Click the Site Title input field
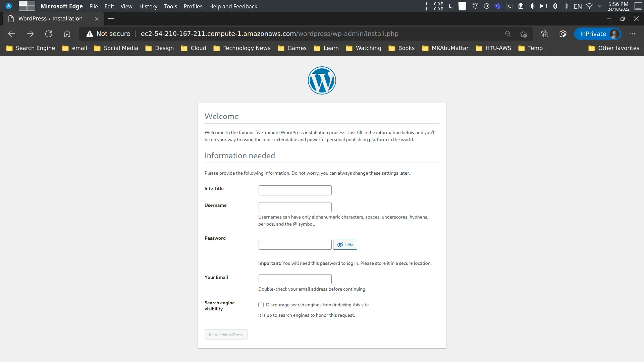Viewport: 644px width, 362px height. click(295, 190)
